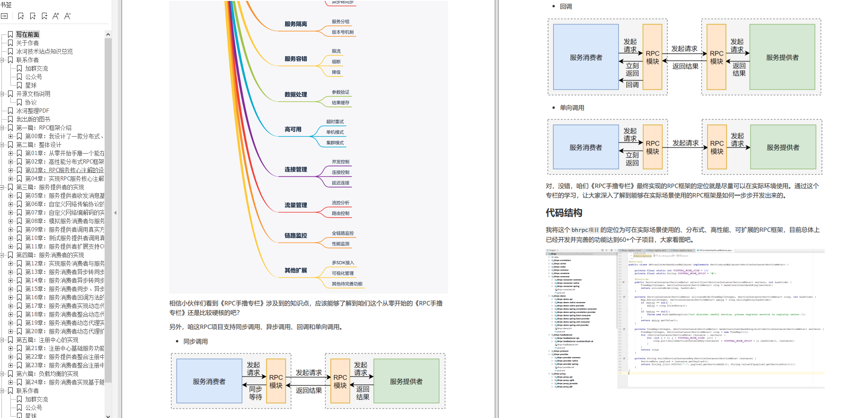Decrease bookmark font size with A-
Screen dimensions: 868x418
[x=67, y=16]
